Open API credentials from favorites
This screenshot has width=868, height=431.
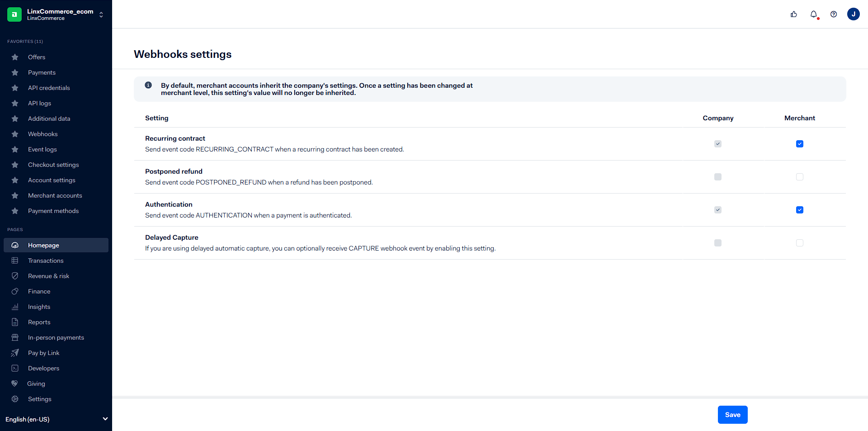pos(49,88)
